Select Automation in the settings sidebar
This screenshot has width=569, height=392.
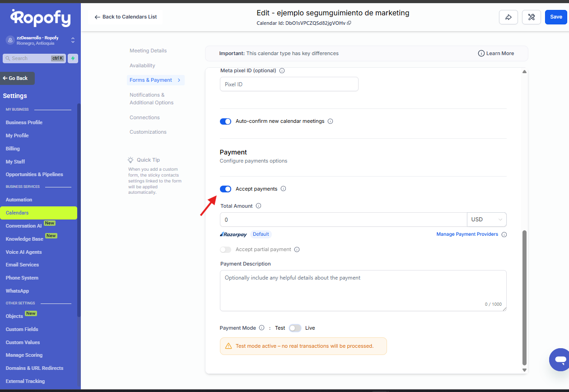coord(19,200)
